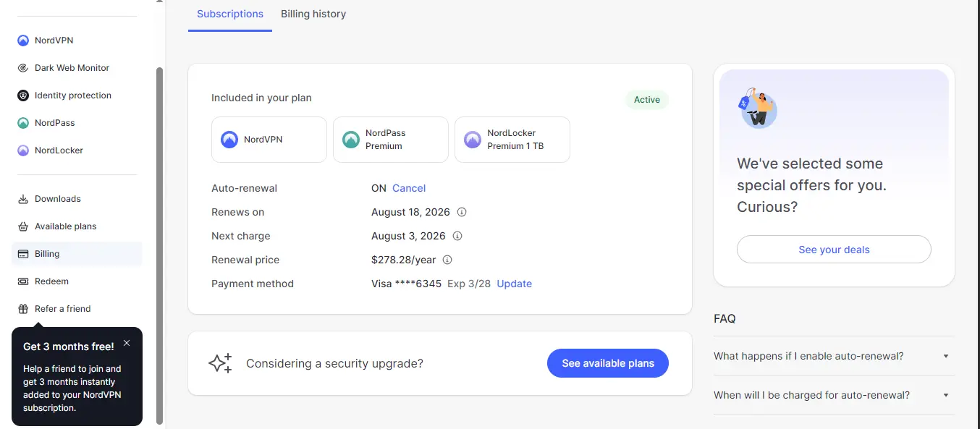Viewport: 980px width, 429px height.
Task: Click the Dark Web Monitor sidebar icon
Action: click(x=23, y=68)
